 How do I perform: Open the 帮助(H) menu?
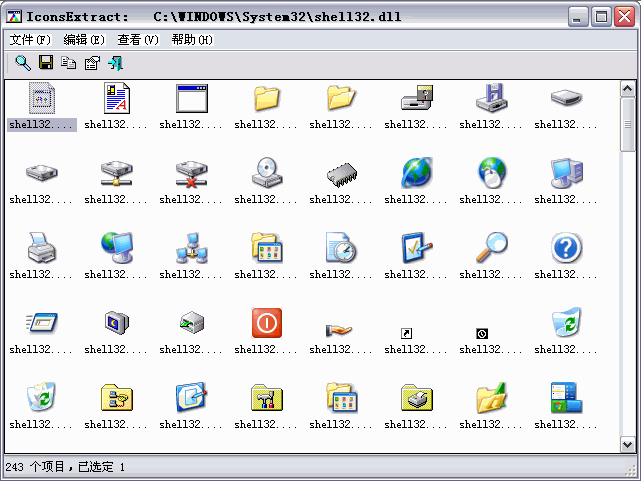[x=192, y=40]
